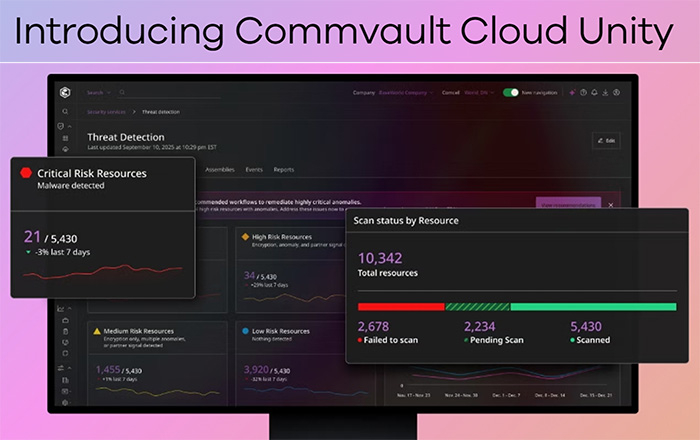Screen dimensions: 700x440
Task: Click the Medium Risk Resources card title
Action: pyautogui.click(x=138, y=331)
